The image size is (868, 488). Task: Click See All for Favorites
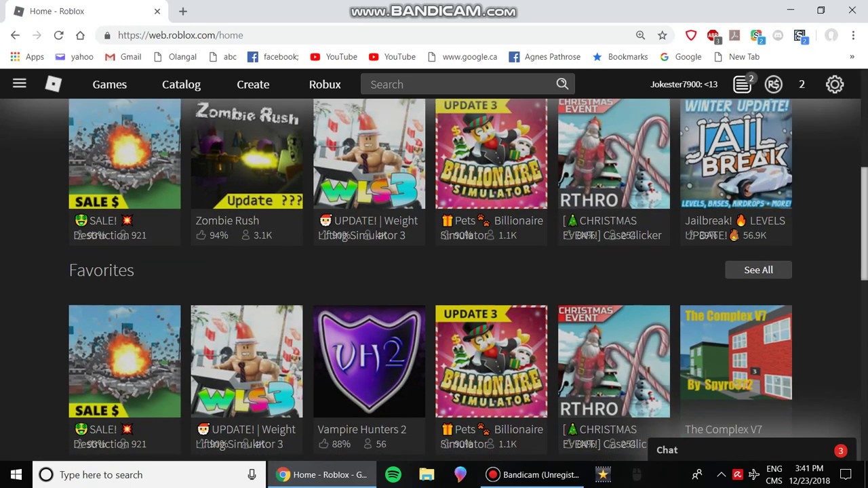click(758, 270)
